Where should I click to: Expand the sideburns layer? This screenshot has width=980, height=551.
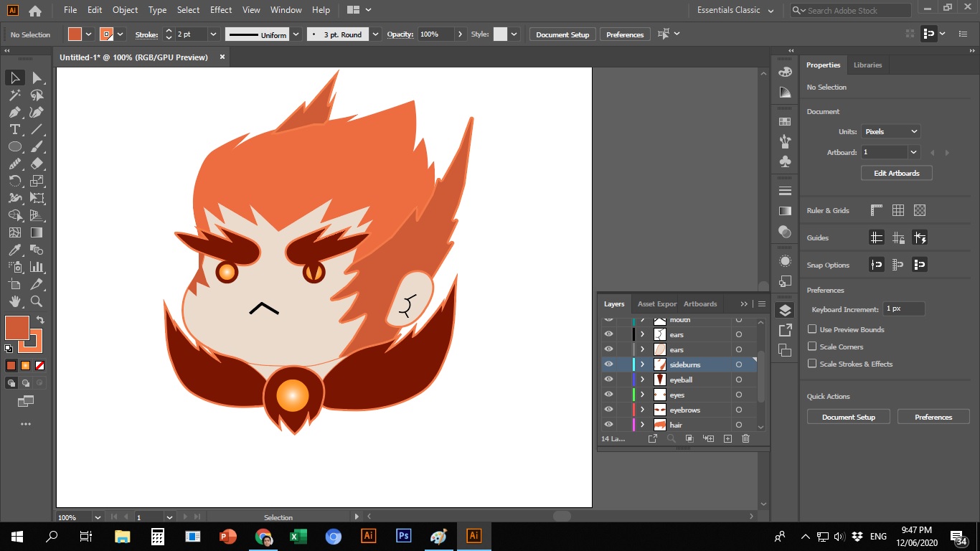[643, 364]
